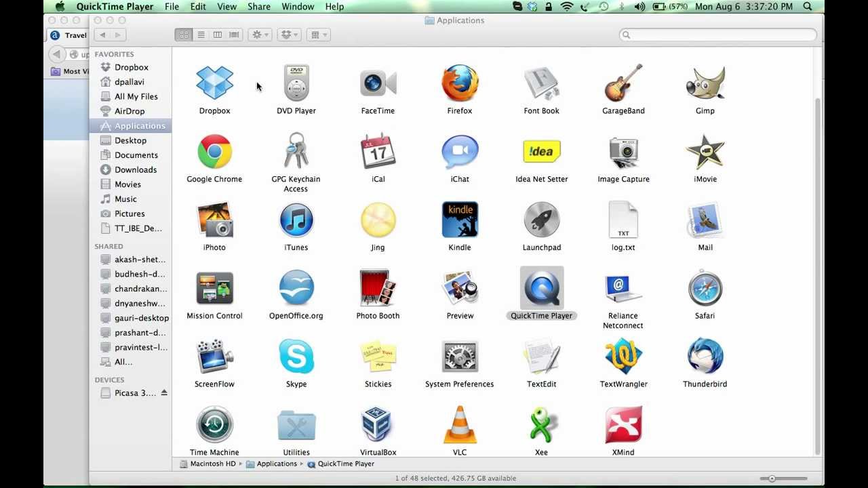
Task: Select the iTunes app icon
Action: 296,220
